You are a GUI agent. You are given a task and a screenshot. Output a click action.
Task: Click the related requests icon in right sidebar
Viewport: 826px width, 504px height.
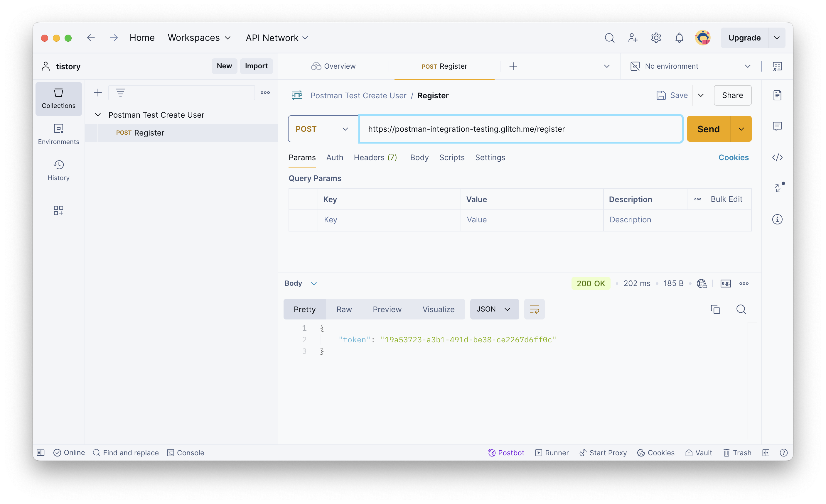778,188
